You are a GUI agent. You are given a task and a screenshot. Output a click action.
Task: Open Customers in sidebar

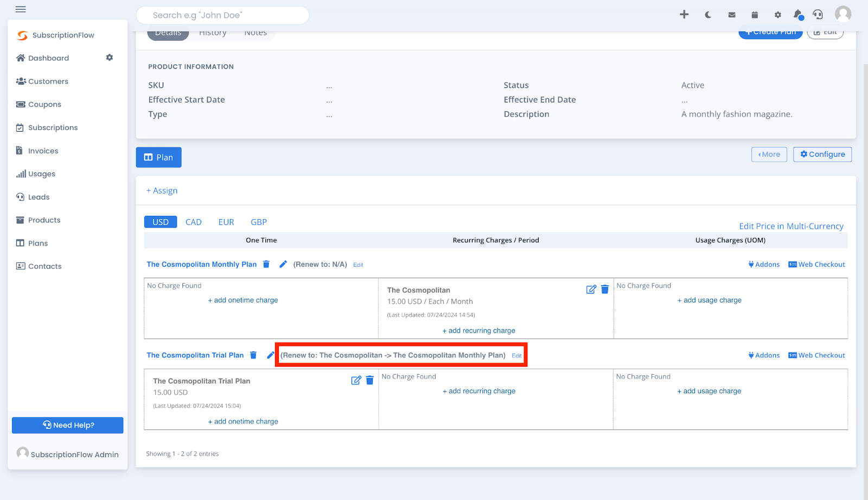[42, 81]
